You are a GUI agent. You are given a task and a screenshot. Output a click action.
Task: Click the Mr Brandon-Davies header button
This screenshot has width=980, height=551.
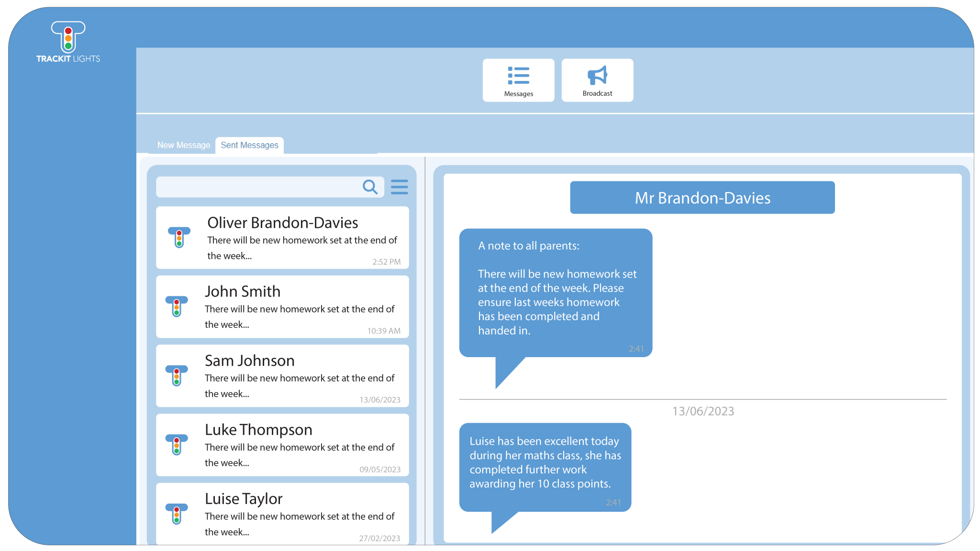(x=702, y=197)
